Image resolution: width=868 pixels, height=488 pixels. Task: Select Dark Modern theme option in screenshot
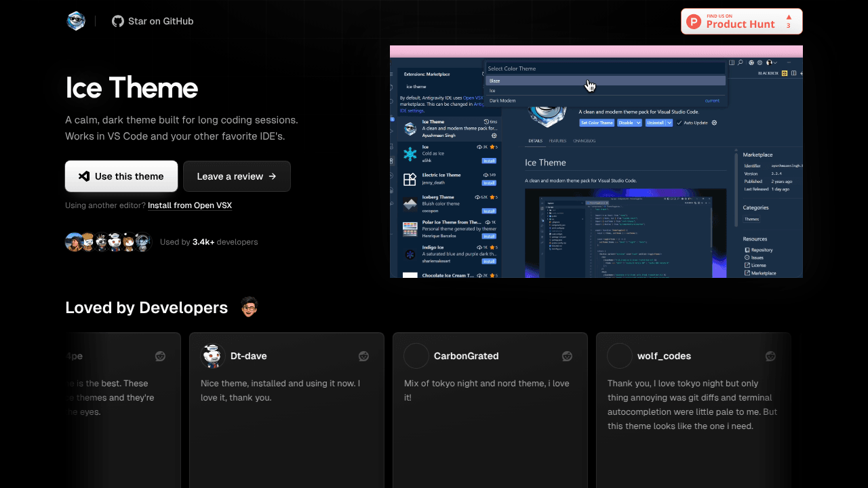click(606, 100)
